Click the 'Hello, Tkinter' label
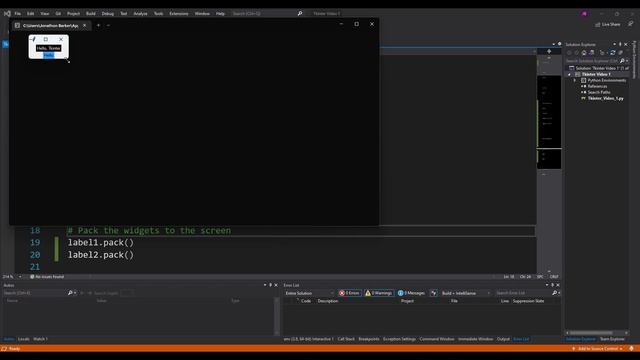 pos(49,48)
